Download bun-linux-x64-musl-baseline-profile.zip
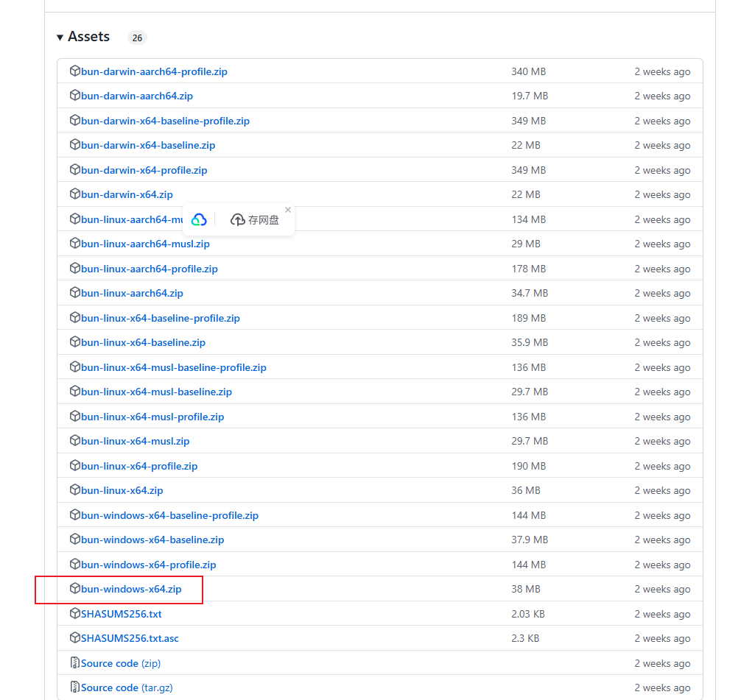This screenshot has width=755, height=700. [x=173, y=367]
